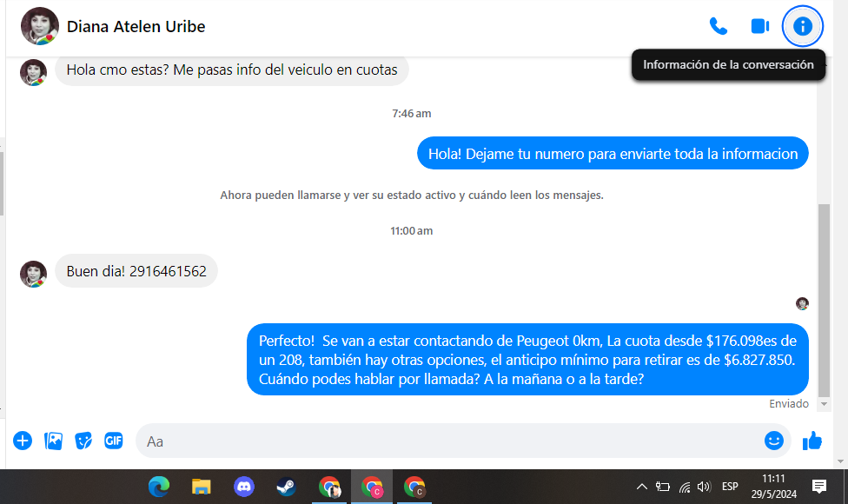Open volume control tray icon
The width and height of the screenshot is (848, 504).
point(704,487)
